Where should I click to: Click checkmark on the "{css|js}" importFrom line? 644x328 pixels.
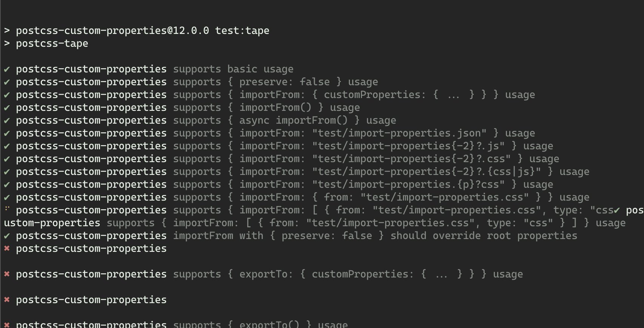click(7, 172)
